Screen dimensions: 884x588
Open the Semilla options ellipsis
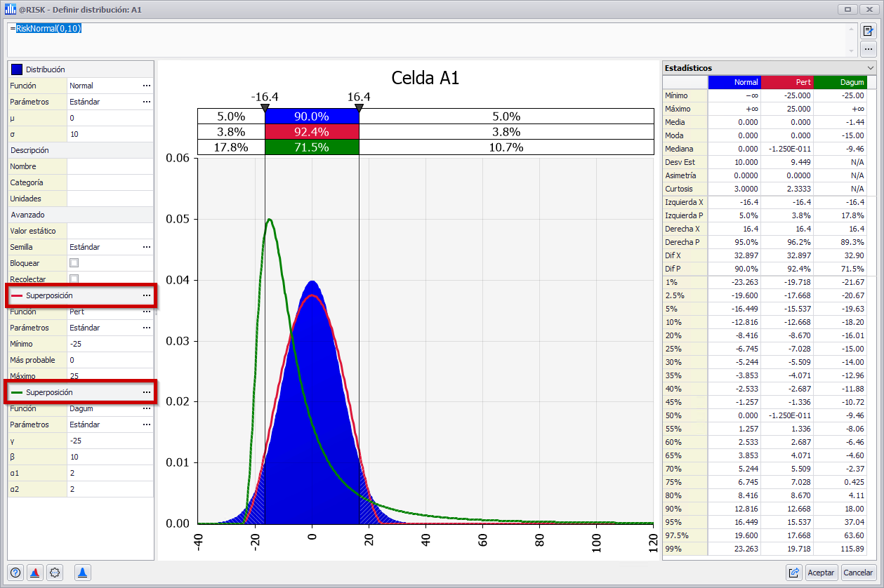[146, 247]
